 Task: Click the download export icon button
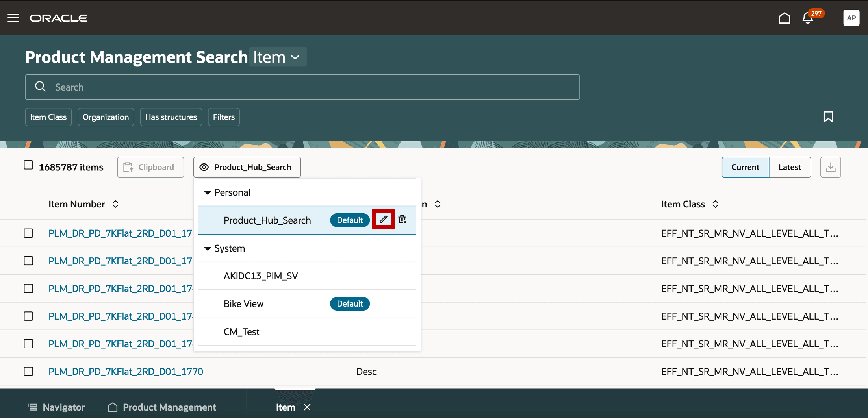[x=831, y=167]
